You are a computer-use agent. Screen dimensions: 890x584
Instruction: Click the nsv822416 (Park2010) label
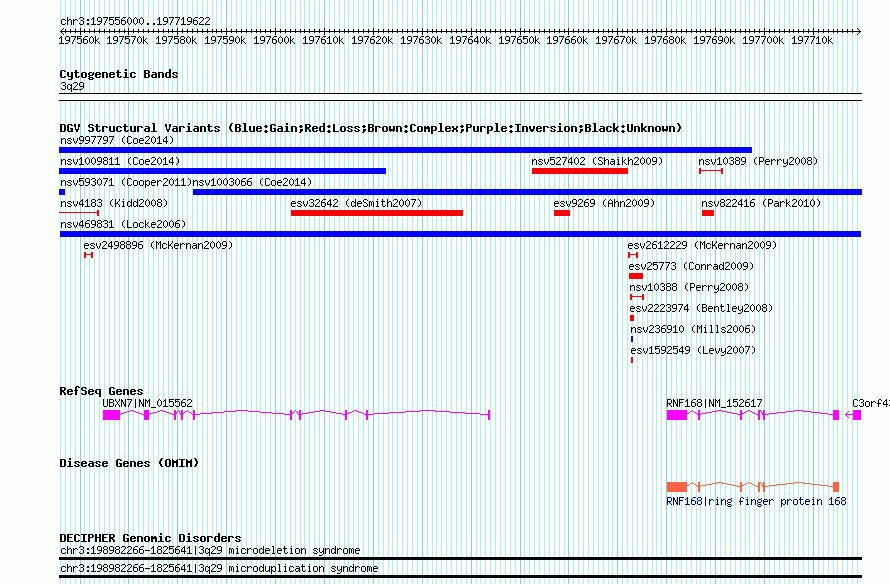(x=761, y=203)
